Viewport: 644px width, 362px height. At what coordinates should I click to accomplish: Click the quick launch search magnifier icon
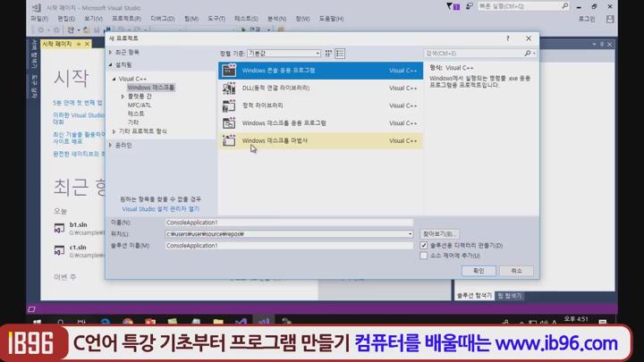564,5
